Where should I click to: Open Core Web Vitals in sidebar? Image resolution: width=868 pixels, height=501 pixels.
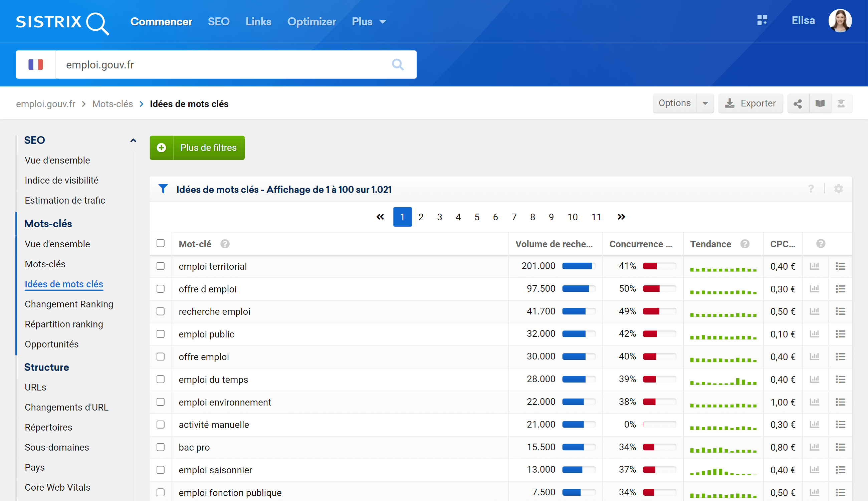click(57, 488)
